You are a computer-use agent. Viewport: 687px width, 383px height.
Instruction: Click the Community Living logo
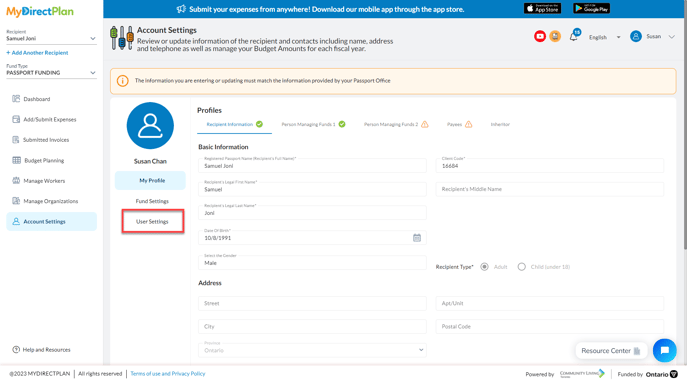point(582,373)
